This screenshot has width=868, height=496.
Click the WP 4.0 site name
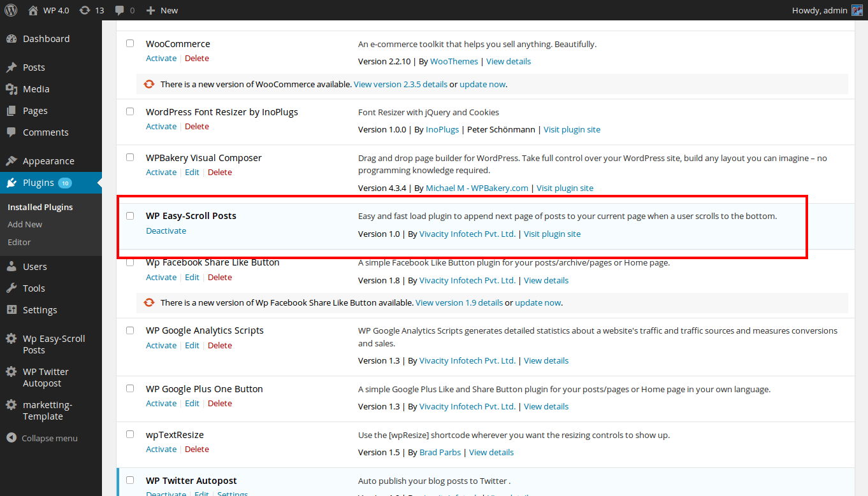click(x=56, y=10)
